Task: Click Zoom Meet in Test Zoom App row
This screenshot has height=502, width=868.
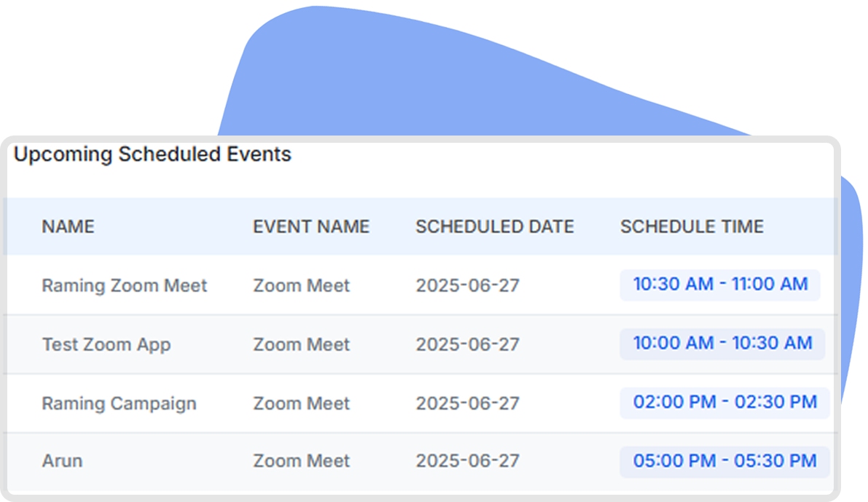Action: pyautogui.click(x=302, y=345)
